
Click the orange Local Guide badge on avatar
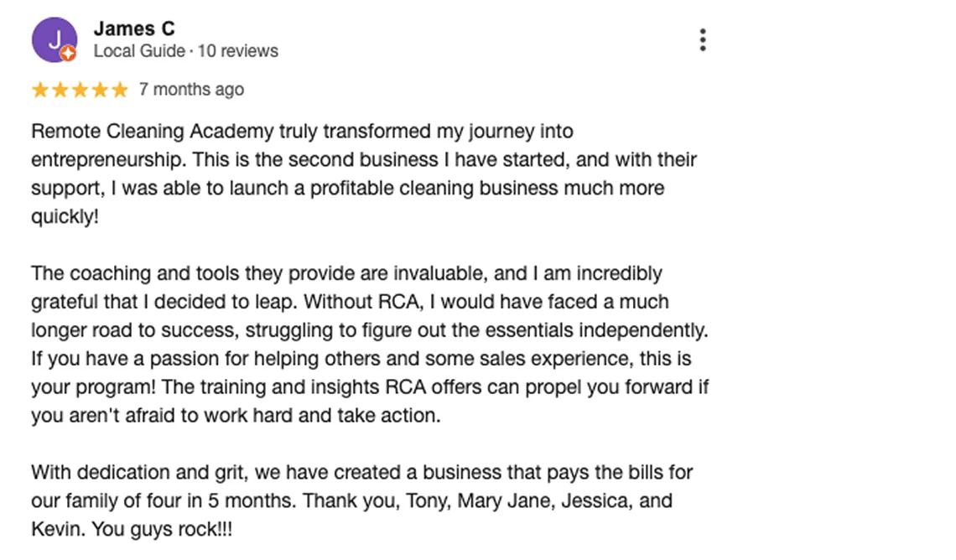pyautogui.click(x=69, y=54)
